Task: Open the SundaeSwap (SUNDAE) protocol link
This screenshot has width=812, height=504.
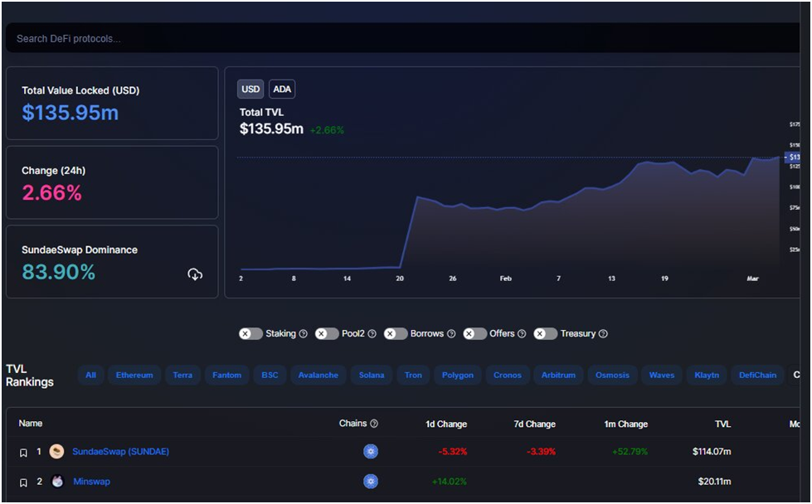Action: (x=120, y=452)
